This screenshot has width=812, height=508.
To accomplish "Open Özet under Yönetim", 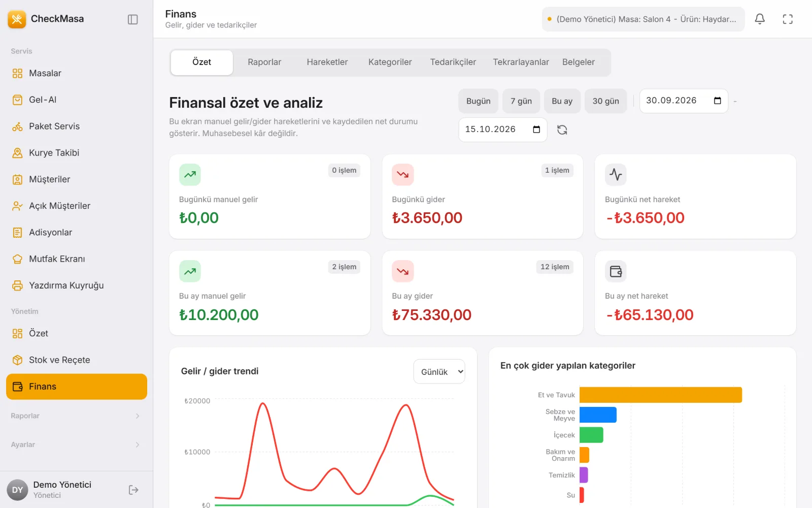I will coord(77,333).
